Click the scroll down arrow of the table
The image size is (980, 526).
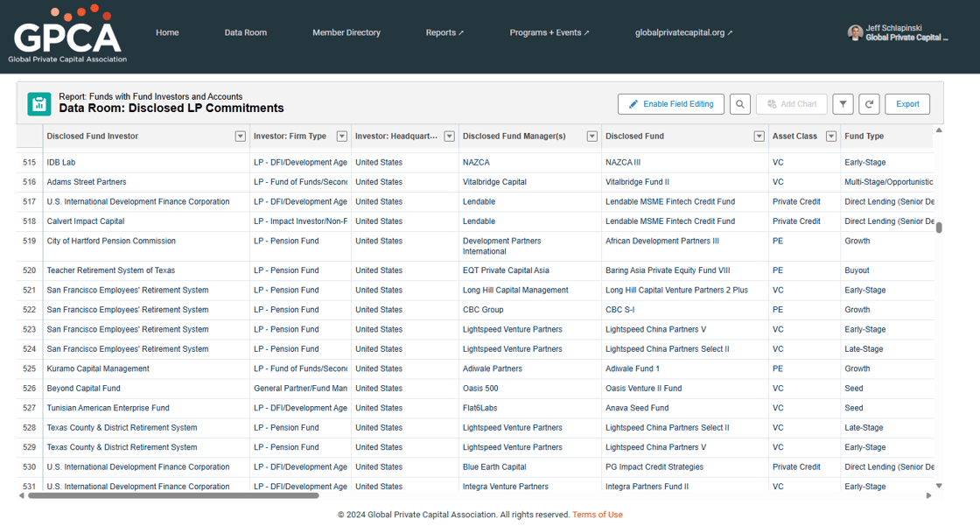[939, 486]
